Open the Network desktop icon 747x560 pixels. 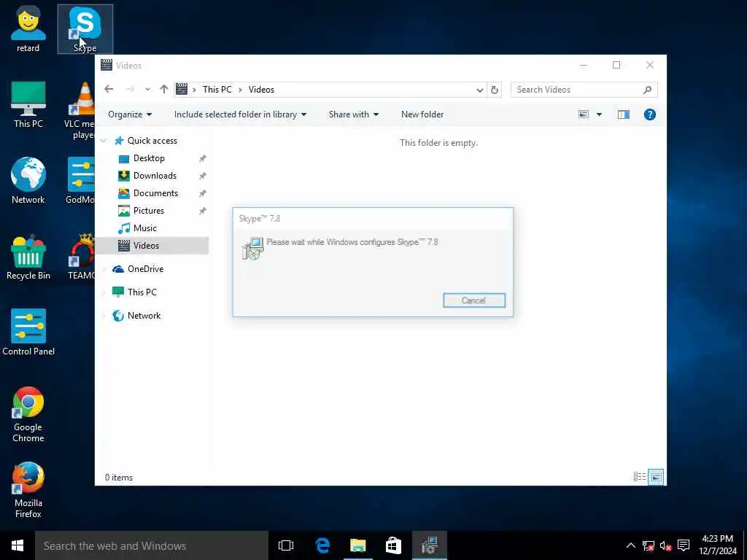tap(28, 181)
